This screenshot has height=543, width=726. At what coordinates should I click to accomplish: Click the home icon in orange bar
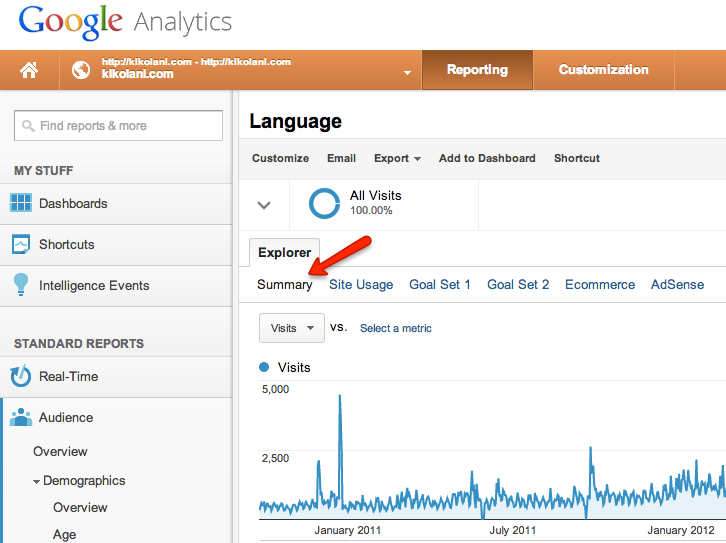29,70
